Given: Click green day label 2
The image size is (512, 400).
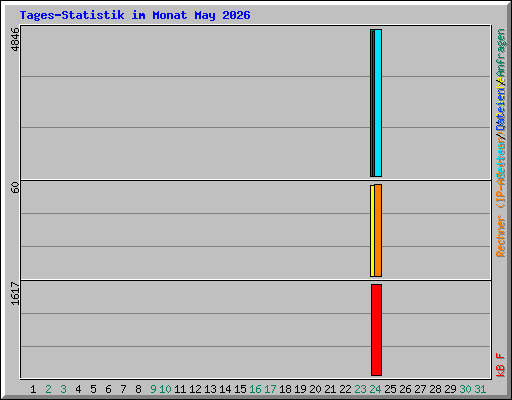Looking at the screenshot, I should 48,389.
